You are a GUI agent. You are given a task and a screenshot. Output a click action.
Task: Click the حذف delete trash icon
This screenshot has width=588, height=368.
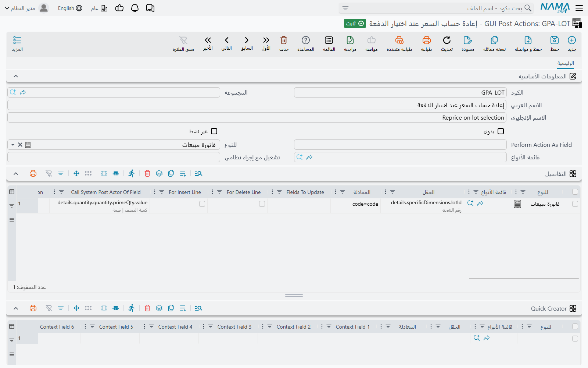[284, 40]
